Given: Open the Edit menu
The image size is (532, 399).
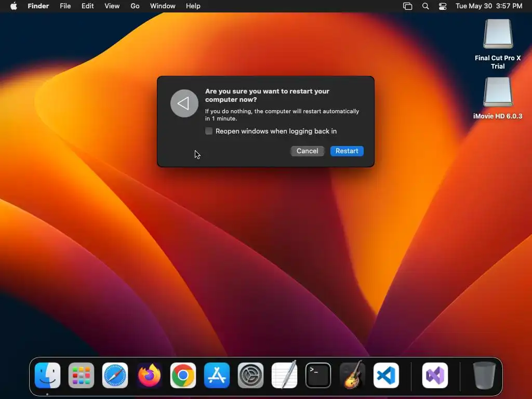Looking at the screenshot, I should point(87,6).
